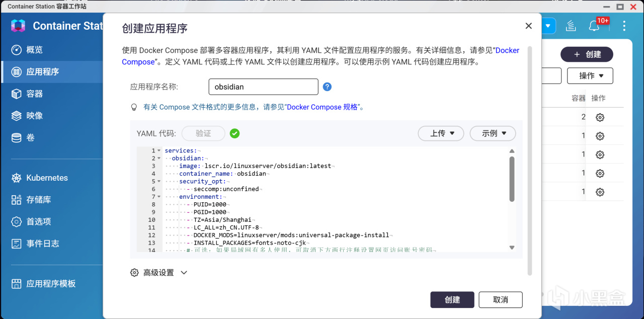
Task: Open the three-dot more options menu
Action: (x=624, y=26)
